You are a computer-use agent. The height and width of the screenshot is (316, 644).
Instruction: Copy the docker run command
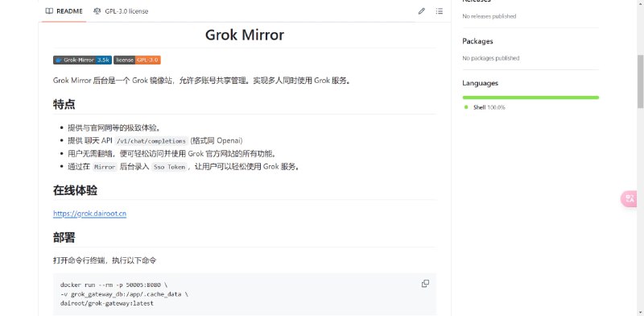(425, 284)
